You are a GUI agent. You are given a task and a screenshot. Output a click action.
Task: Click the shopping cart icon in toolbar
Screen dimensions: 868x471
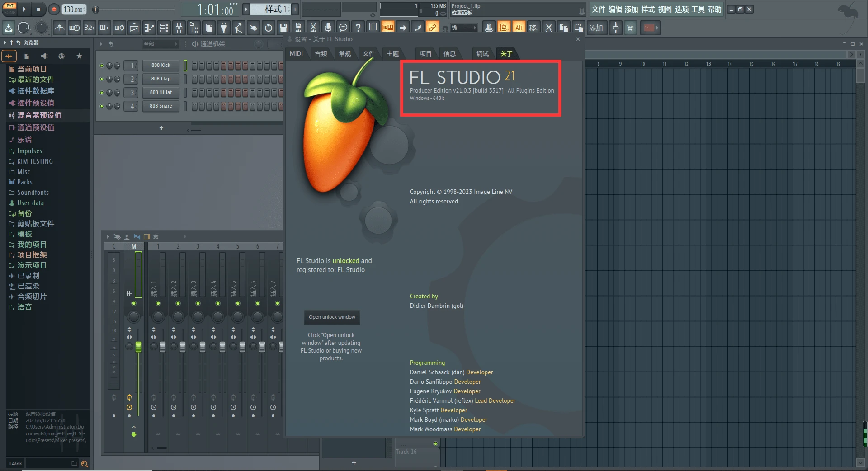pyautogui.click(x=630, y=28)
